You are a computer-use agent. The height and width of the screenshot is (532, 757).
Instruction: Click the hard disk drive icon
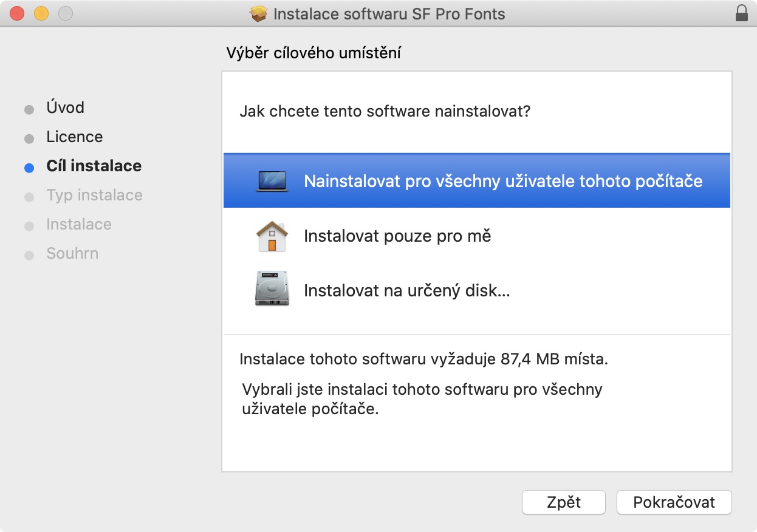click(x=272, y=290)
